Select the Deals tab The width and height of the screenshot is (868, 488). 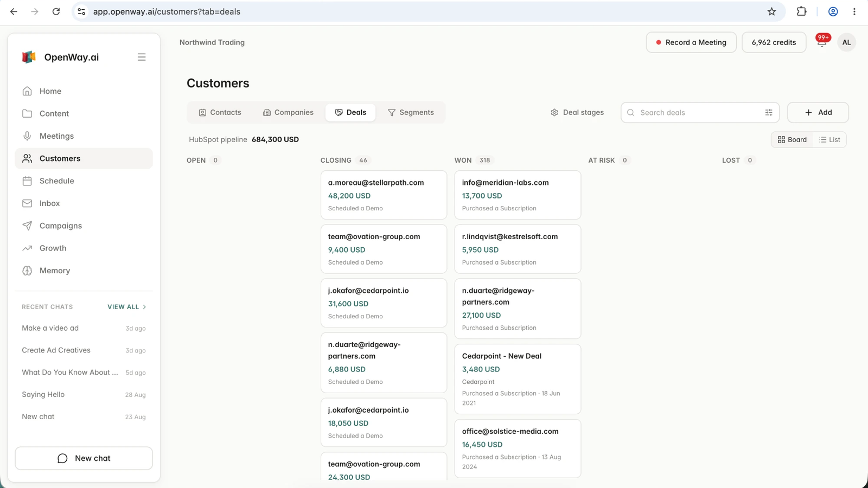click(x=350, y=112)
